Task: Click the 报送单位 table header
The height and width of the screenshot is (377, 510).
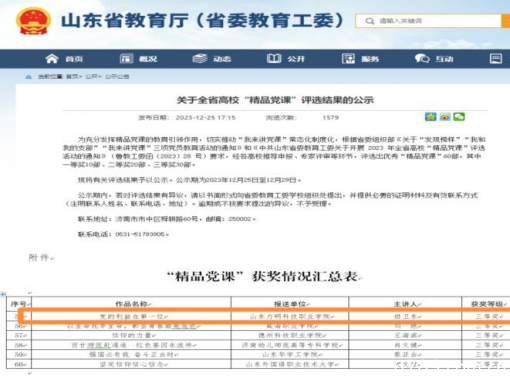Action: click(x=290, y=304)
